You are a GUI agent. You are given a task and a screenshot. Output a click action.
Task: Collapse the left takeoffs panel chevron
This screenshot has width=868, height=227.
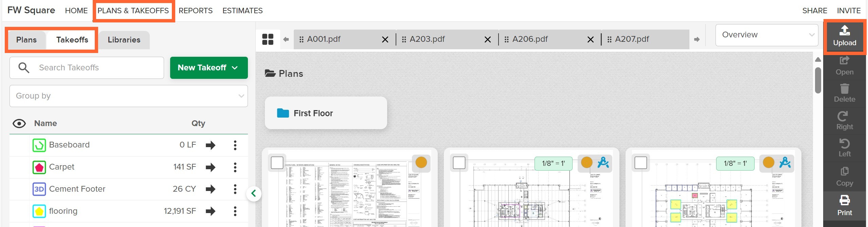[x=254, y=194]
